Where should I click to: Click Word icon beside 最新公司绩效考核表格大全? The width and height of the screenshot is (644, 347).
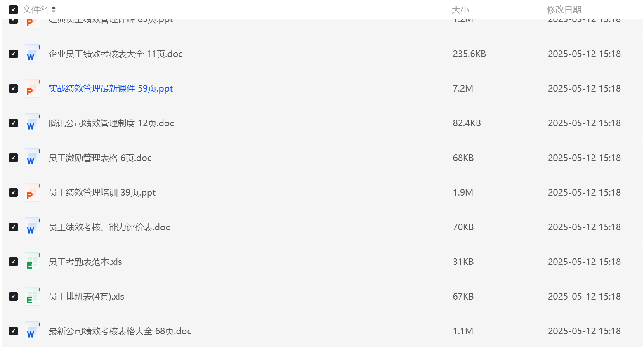[x=32, y=331]
